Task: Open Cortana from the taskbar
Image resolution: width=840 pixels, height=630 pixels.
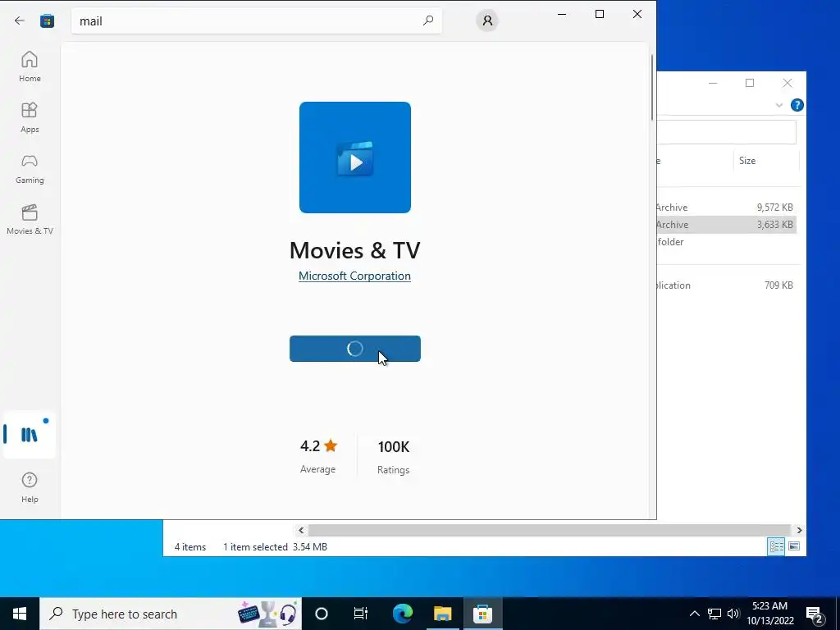Action: point(322,614)
